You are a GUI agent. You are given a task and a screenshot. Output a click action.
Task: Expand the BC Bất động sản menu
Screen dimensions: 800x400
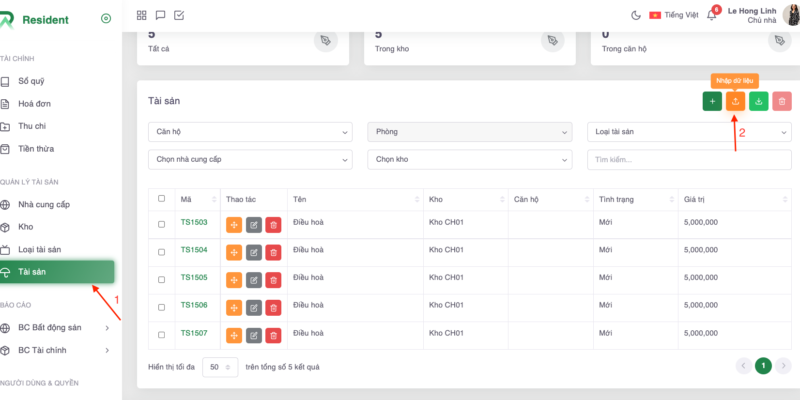coord(60,327)
